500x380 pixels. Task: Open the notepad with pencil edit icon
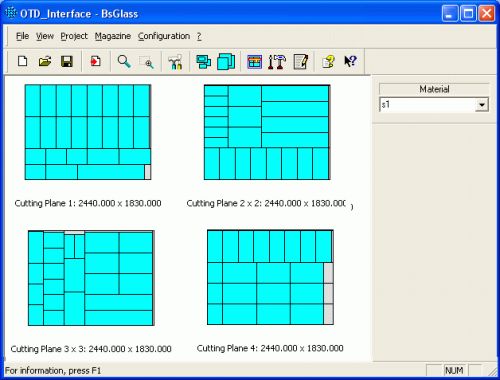pyautogui.click(x=301, y=62)
